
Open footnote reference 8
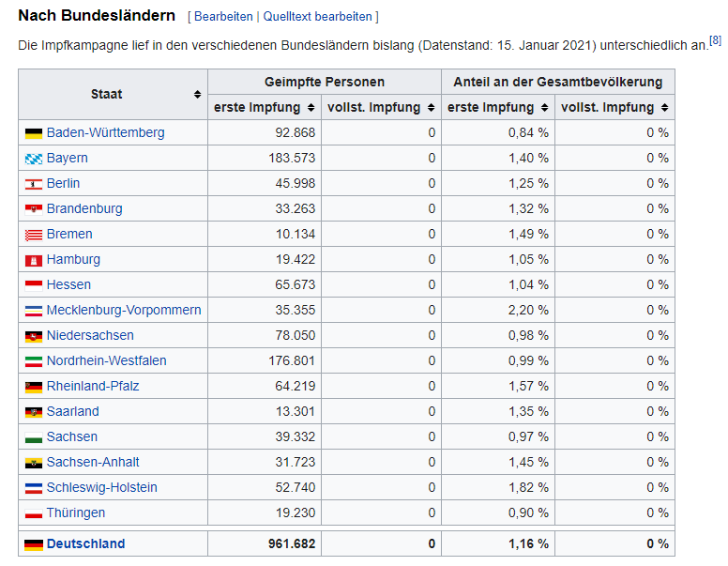715,40
